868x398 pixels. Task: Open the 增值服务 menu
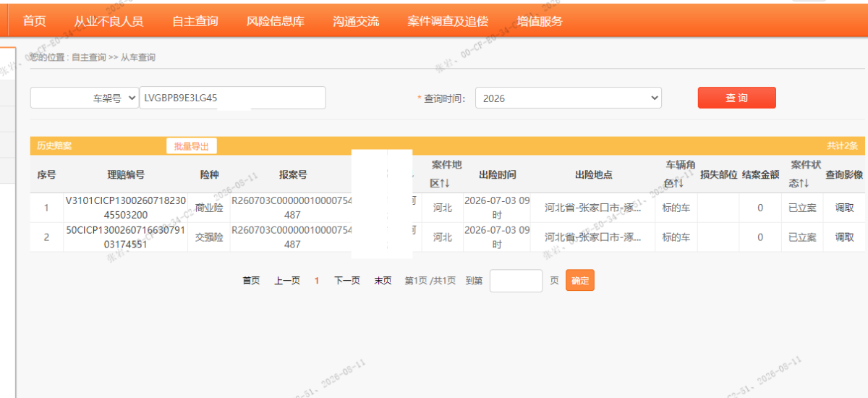click(540, 21)
